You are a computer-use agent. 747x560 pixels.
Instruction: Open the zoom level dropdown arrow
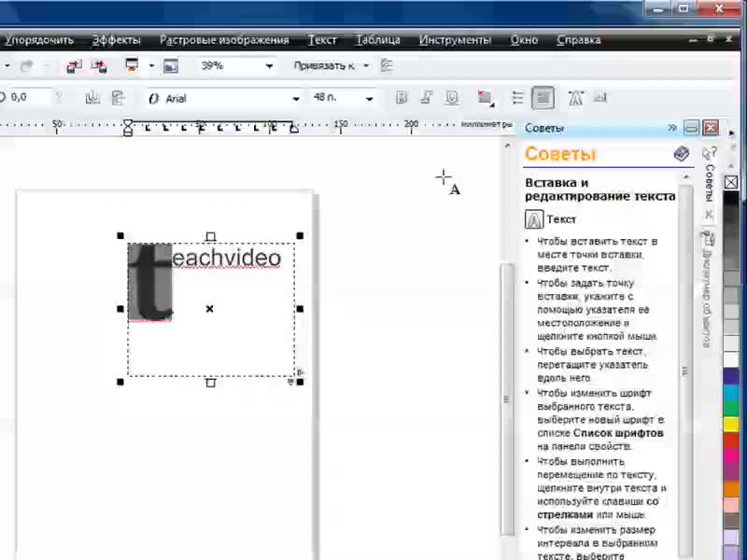point(269,66)
